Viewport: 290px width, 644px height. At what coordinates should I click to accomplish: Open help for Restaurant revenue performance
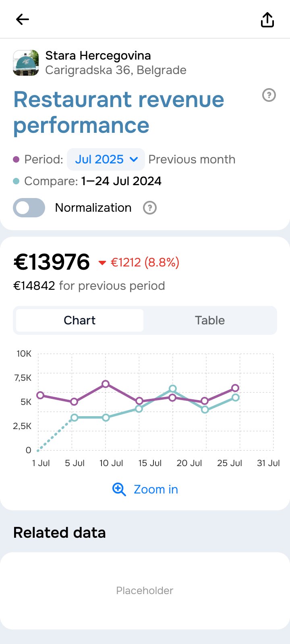click(x=269, y=95)
